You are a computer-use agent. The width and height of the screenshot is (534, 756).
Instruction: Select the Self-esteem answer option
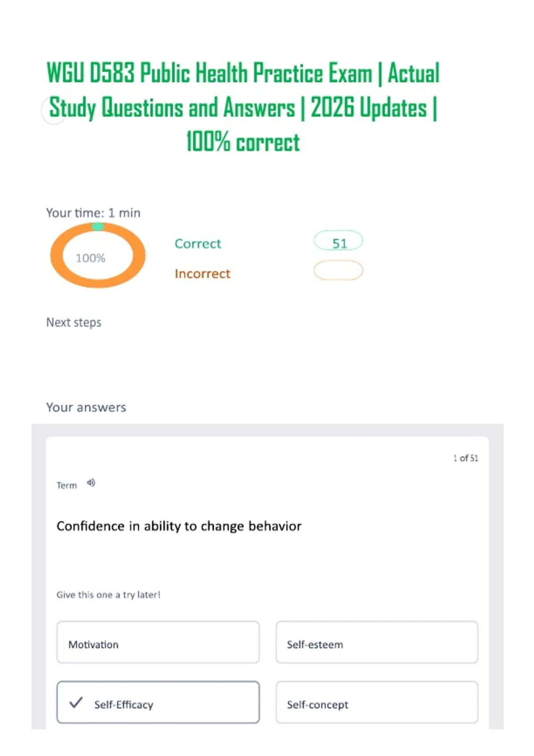pos(377,643)
